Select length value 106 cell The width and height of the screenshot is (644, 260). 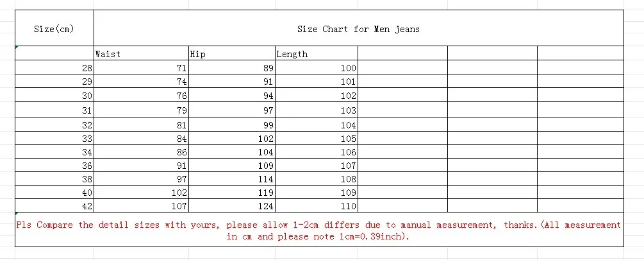pos(316,152)
